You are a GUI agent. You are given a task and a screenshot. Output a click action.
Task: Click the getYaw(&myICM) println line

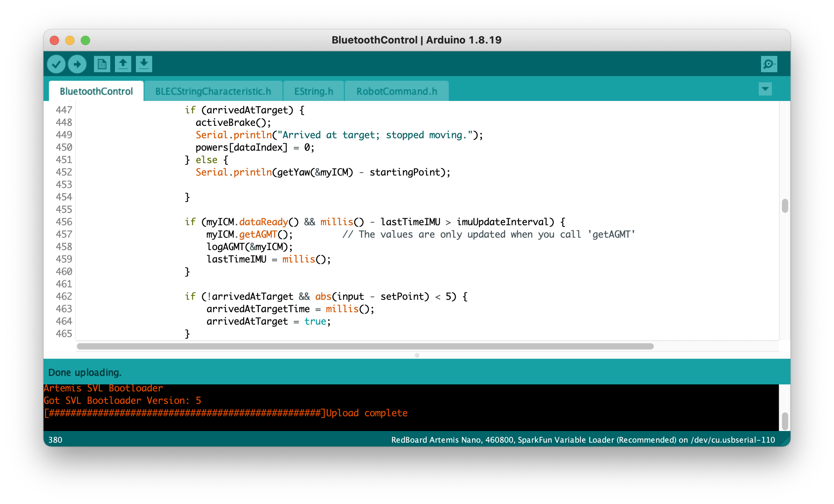[323, 172]
